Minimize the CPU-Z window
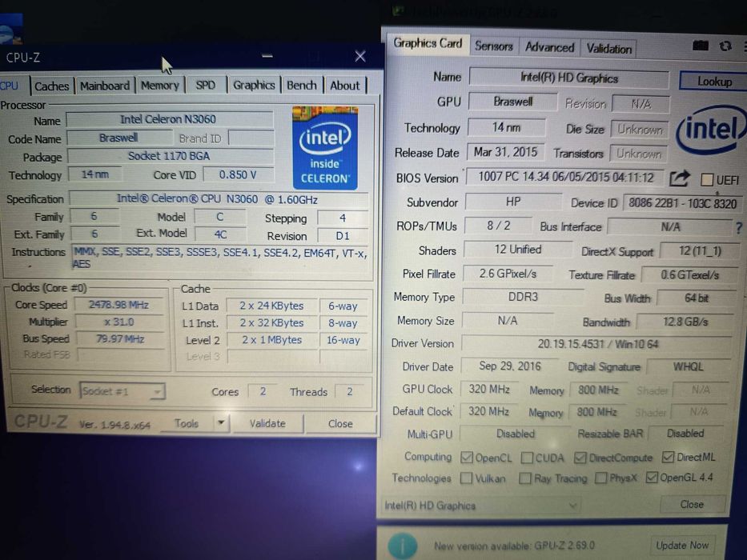Image resolution: width=747 pixels, height=560 pixels. tap(267, 56)
